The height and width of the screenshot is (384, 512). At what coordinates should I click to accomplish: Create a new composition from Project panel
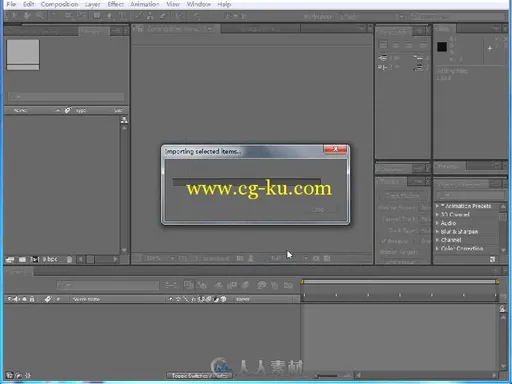click(35, 259)
